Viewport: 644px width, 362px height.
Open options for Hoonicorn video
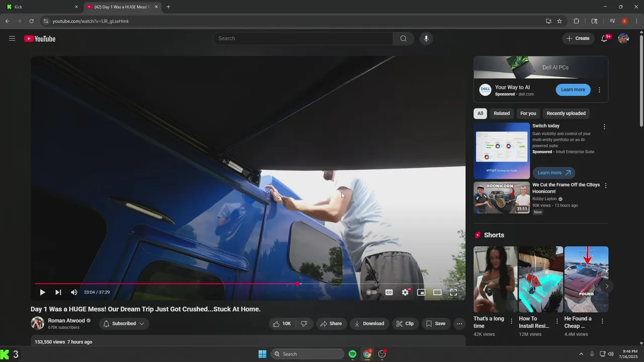[x=605, y=186]
